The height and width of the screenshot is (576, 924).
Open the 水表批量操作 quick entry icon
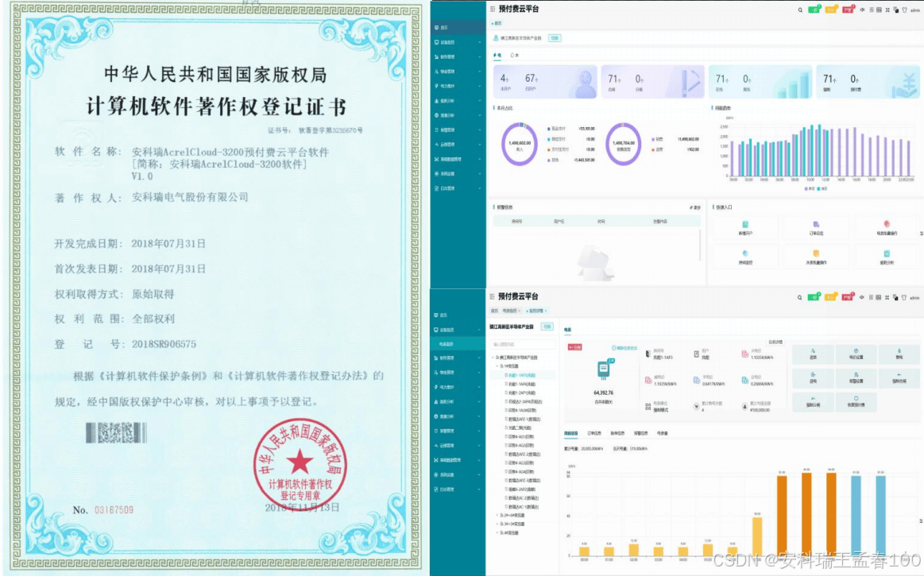tap(816, 253)
